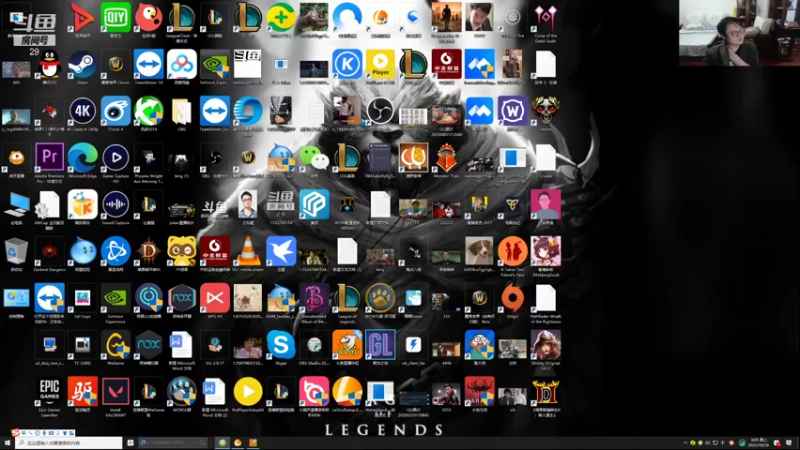Viewport: 800px width, 450px height.
Task: Select the yellow PotPlayerSetup64 installer
Action: 248,391
